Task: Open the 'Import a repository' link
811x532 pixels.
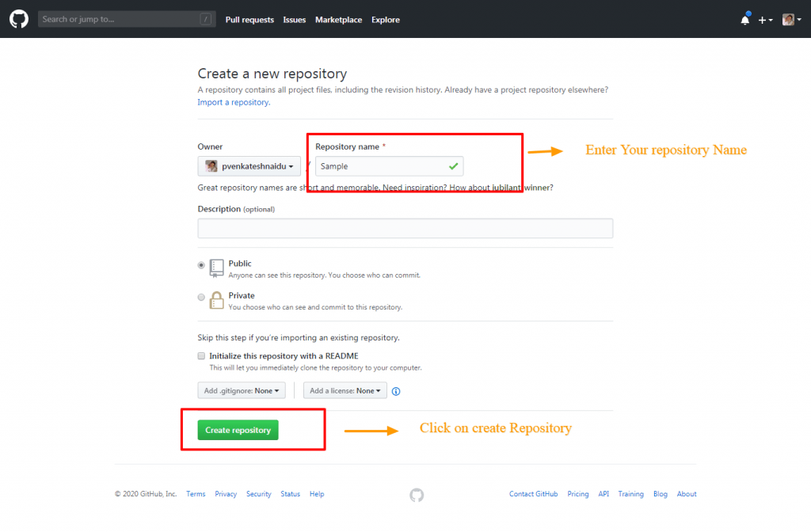Action: (x=233, y=101)
